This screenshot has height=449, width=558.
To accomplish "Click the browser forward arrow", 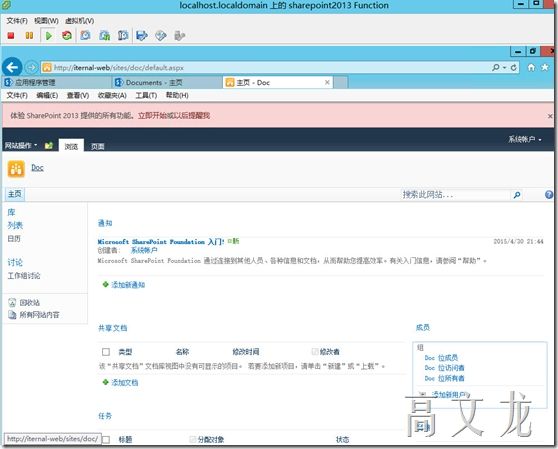I will tap(31, 67).
